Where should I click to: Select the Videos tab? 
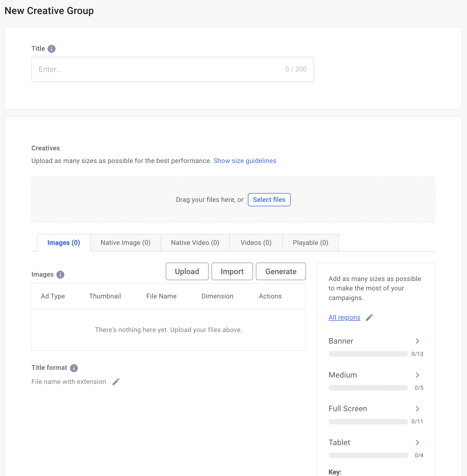[256, 243]
